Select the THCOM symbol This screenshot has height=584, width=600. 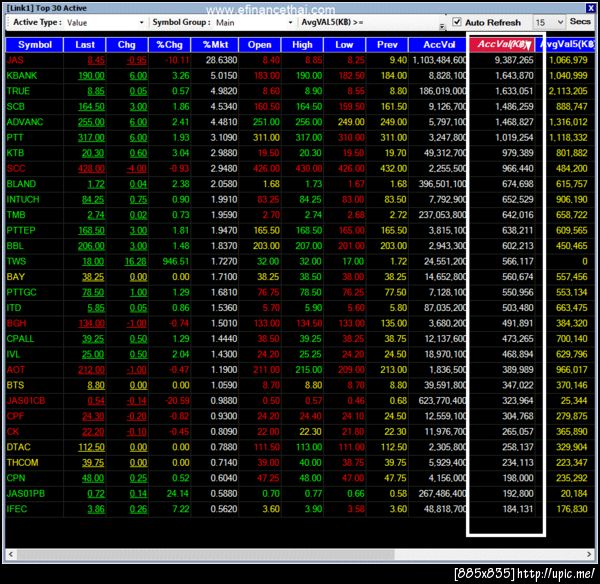pos(22,463)
